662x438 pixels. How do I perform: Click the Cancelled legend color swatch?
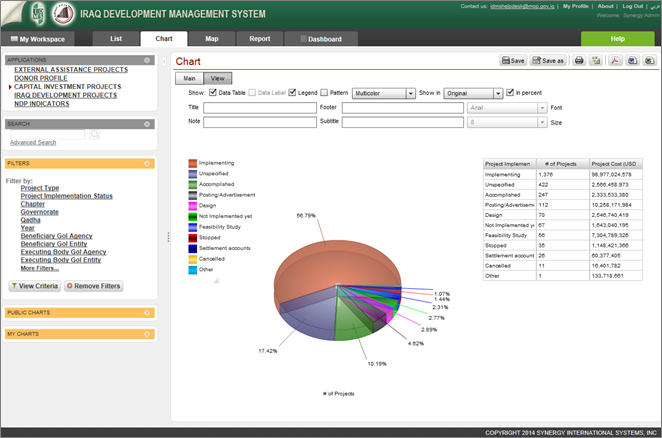193,259
